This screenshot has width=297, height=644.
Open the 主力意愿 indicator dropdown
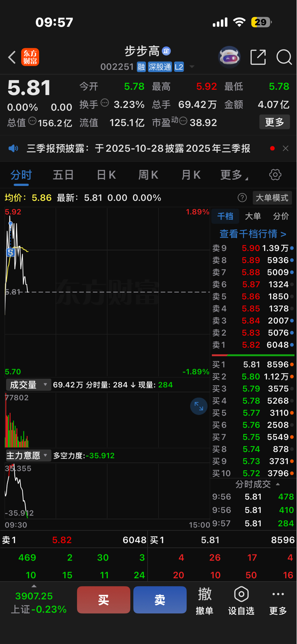point(28,456)
